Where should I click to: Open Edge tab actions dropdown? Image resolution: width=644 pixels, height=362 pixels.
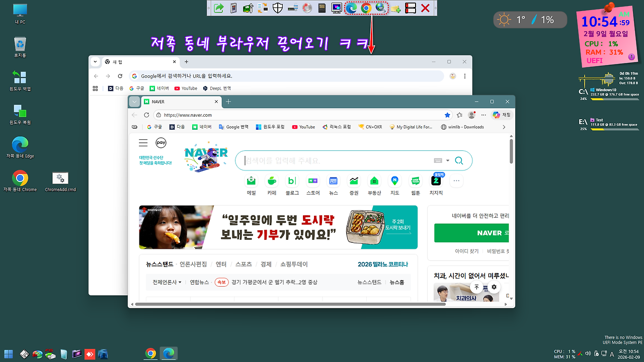134,102
